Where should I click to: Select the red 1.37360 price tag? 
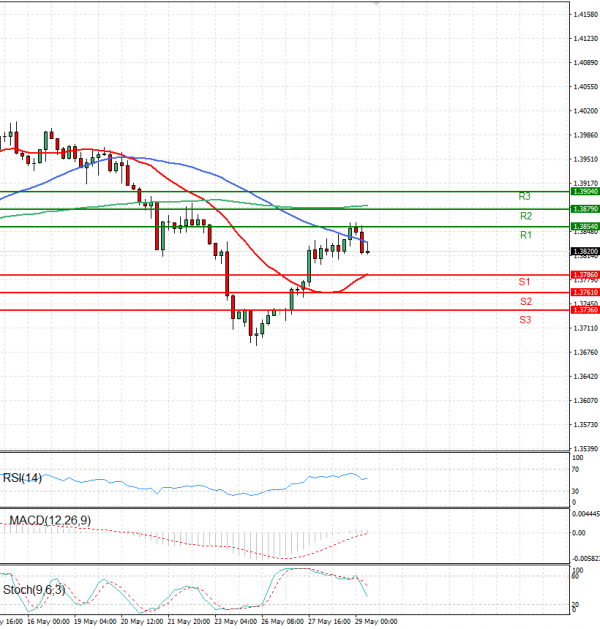[585, 310]
